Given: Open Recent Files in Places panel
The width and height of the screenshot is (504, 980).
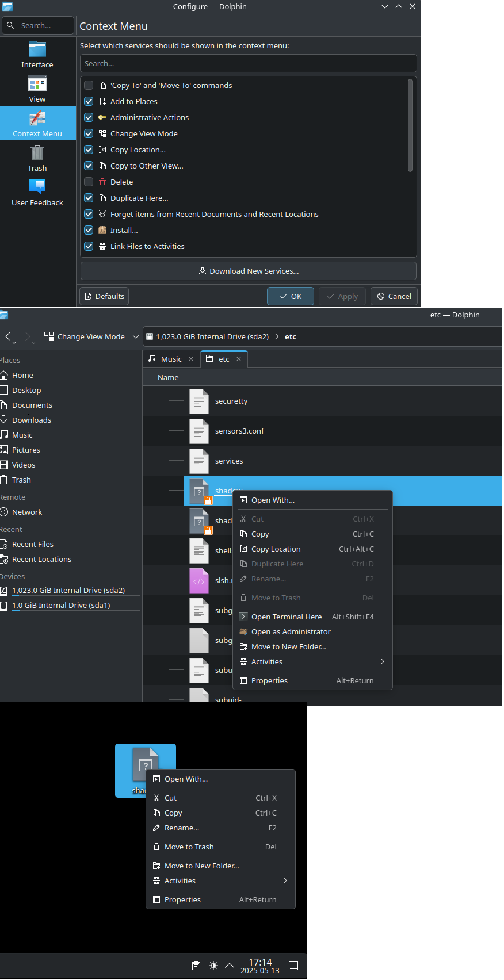Looking at the screenshot, I should coord(33,544).
